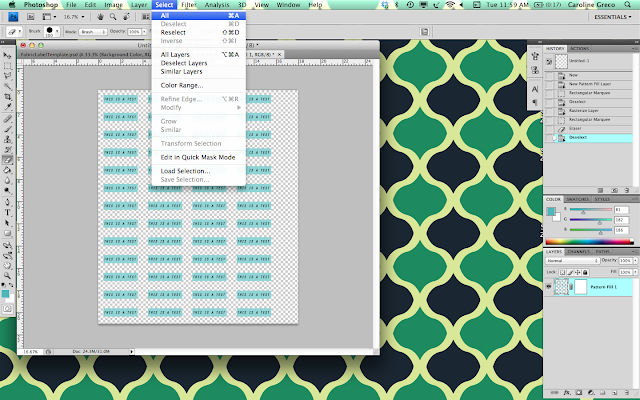Open the ESSENTIALS workspace dropdown
This screenshot has width=640, height=400.
(x=613, y=17)
